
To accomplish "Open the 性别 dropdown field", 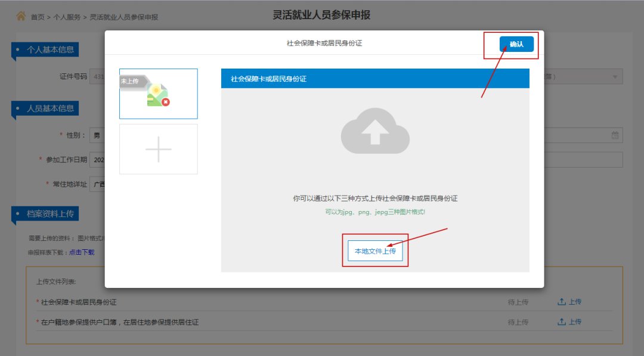I will (97, 135).
